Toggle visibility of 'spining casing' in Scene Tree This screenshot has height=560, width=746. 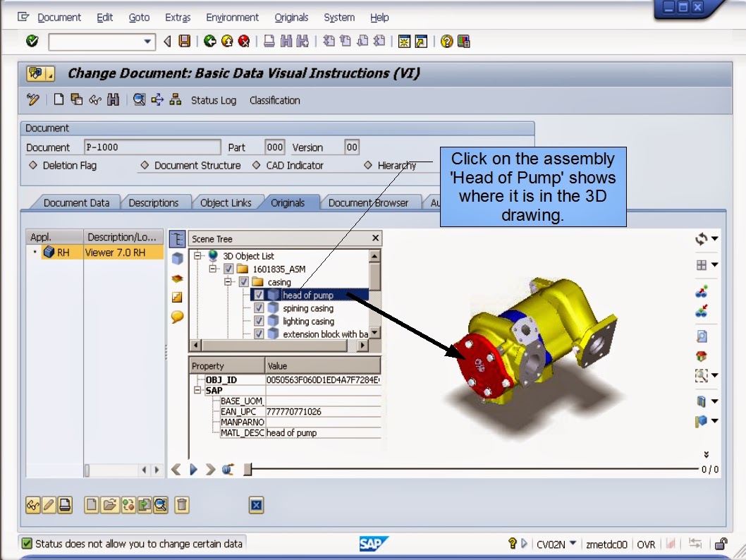coord(259,308)
